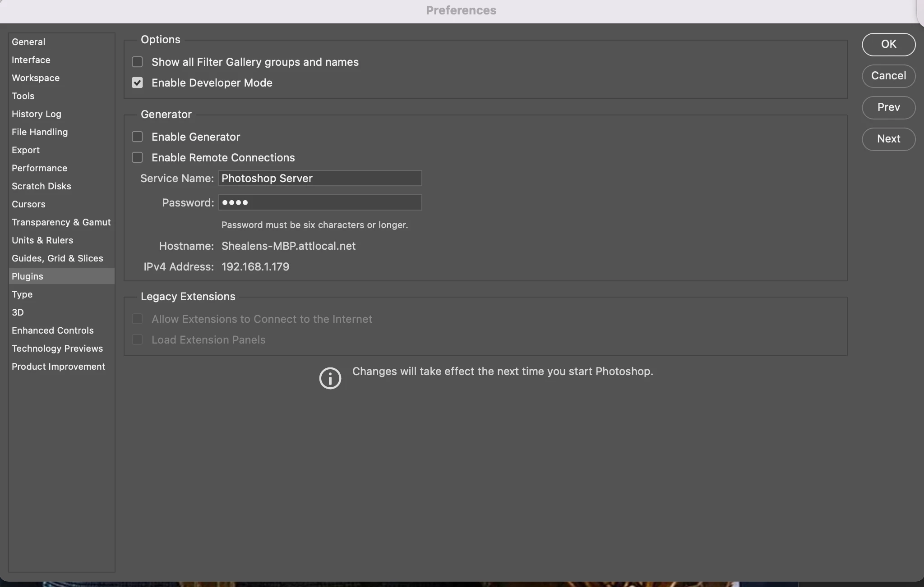Focus the Password input field
Image resolution: width=924 pixels, height=587 pixels.
click(x=320, y=202)
